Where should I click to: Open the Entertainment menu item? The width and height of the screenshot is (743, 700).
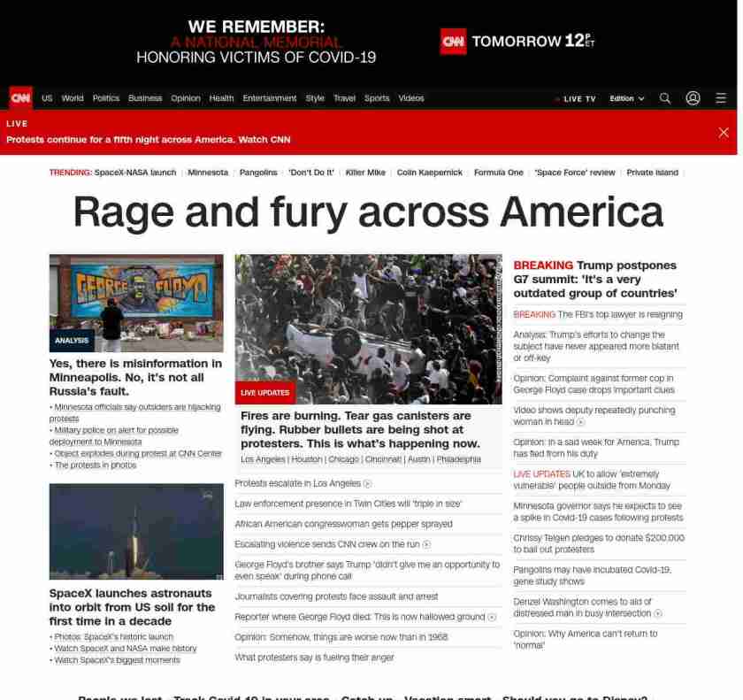269,98
